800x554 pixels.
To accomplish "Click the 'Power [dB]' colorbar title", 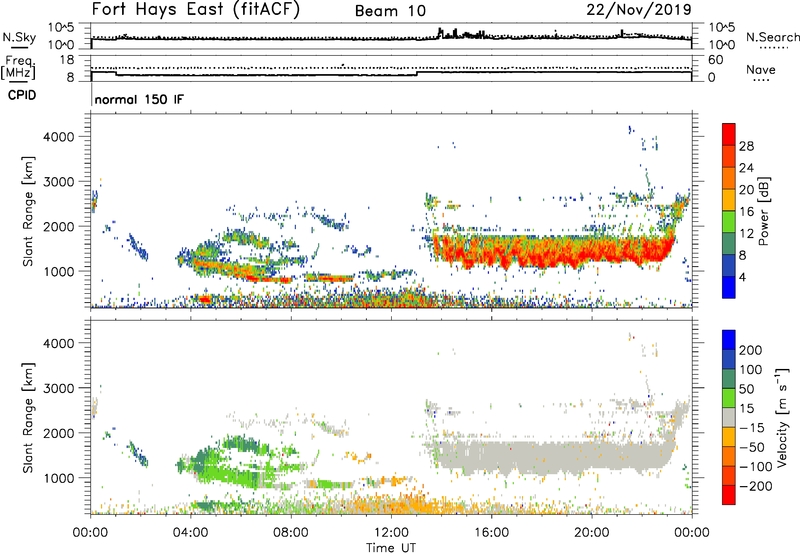I will click(763, 211).
